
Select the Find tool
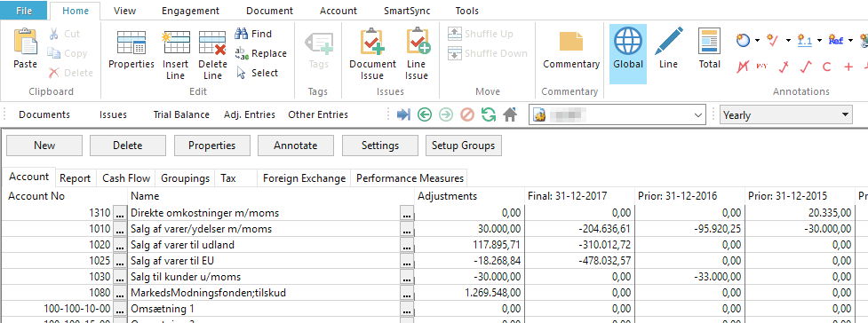[x=253, y=34]
